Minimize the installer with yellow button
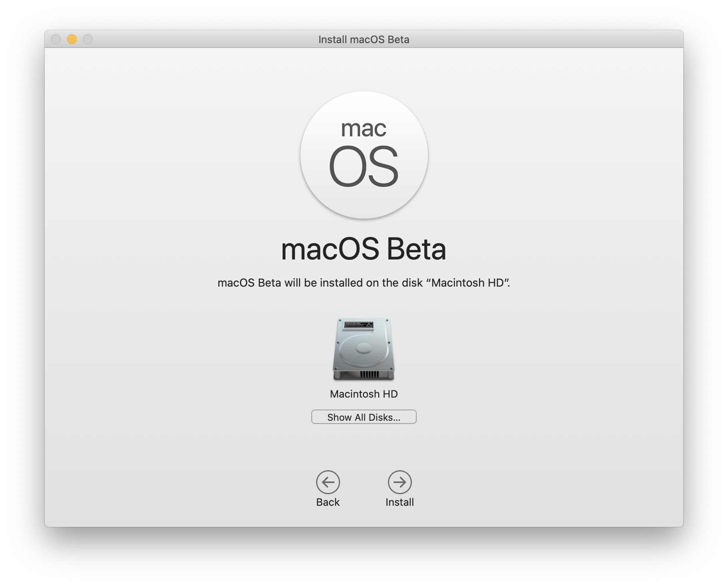This screenshot has width=728, height=586. click(x=72, y=39)
